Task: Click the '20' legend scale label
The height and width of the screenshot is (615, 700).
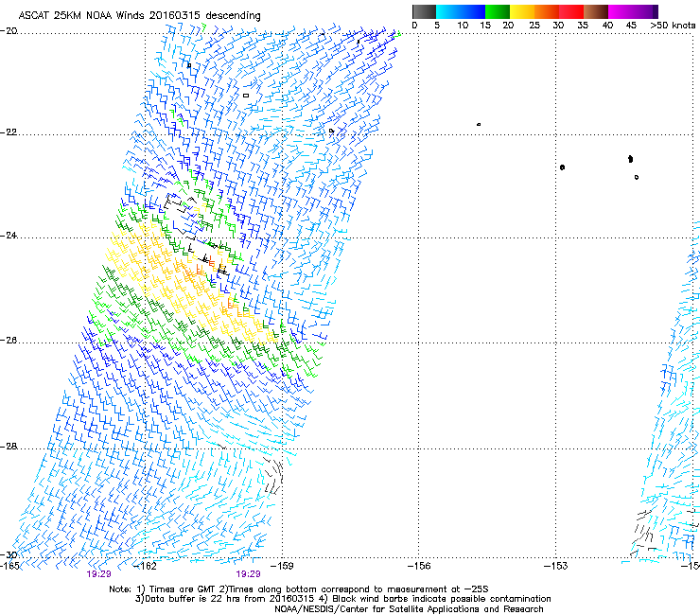Action: 508,26
